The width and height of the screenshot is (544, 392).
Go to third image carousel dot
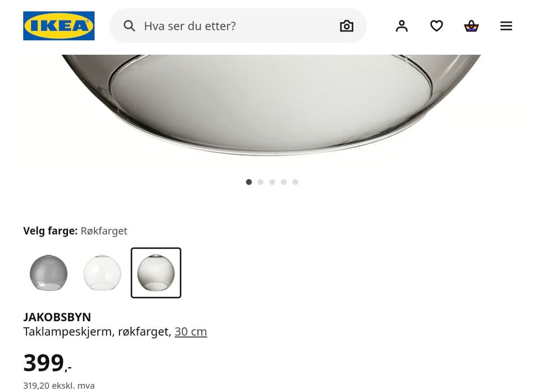pyautogui.click(x=272, y=182)
